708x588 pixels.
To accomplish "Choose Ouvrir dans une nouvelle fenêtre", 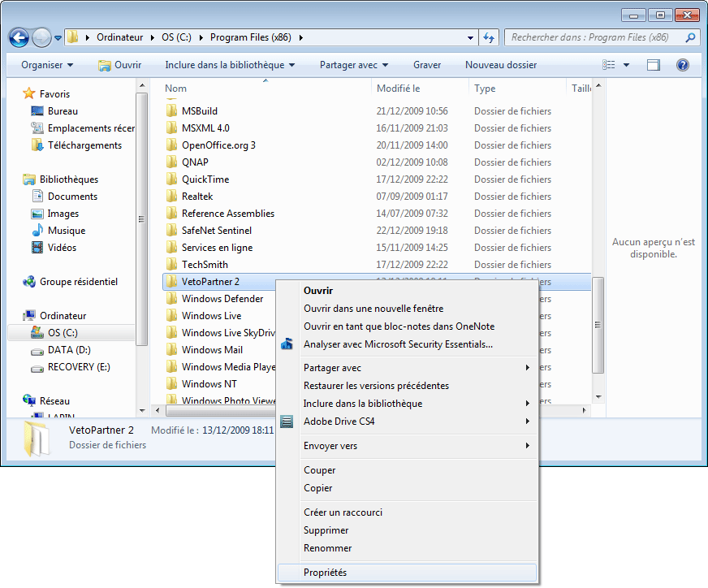I will pyautogui.click(x=408, y=309).
